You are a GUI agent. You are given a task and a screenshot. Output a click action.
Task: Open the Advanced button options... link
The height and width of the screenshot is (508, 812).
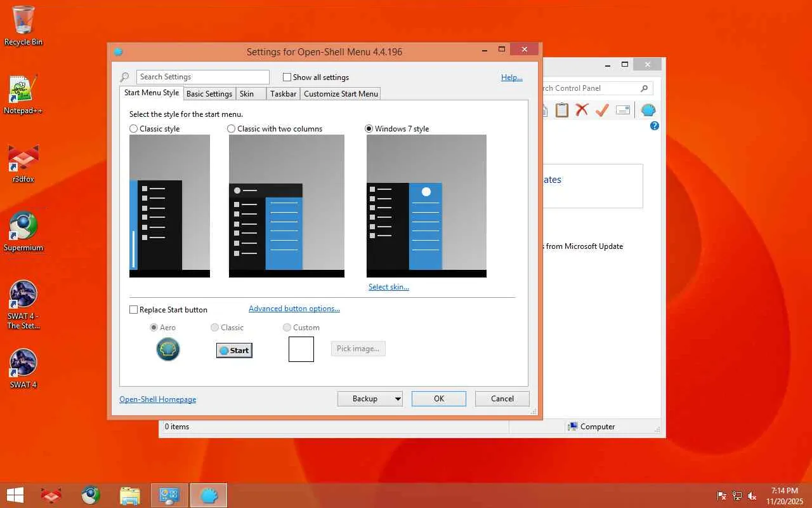click(x=294, y=309)
